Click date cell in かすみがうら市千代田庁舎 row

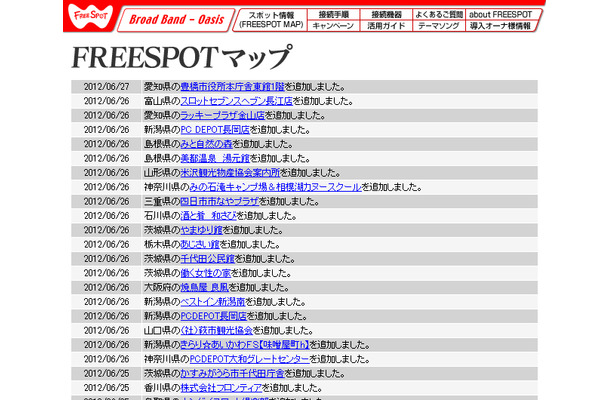point(106,374)
